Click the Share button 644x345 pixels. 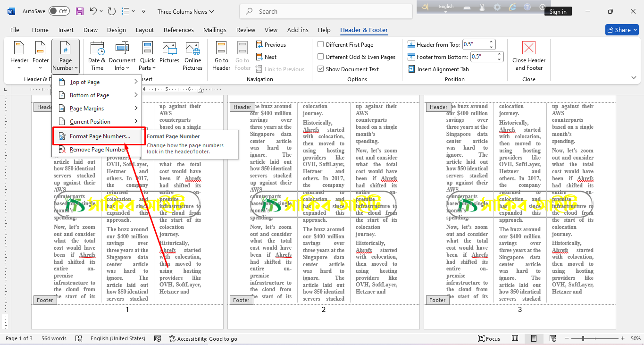click(x=621, y=30)
